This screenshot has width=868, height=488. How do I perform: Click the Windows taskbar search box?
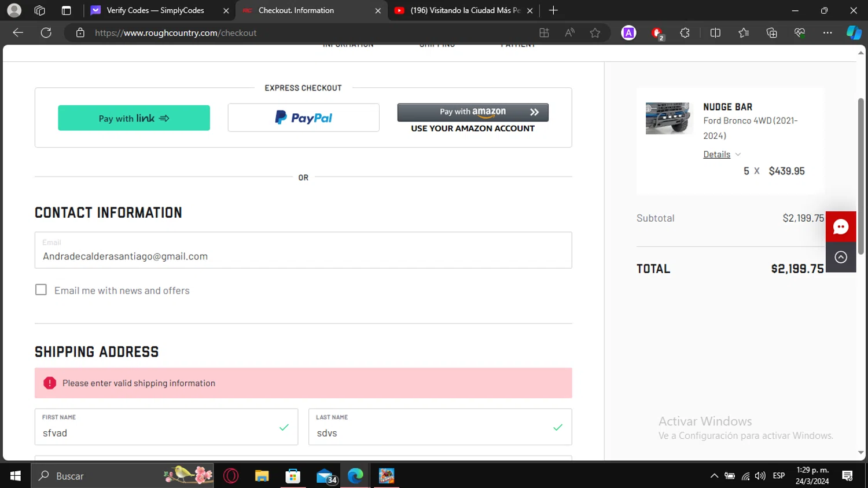coord(122,476)
